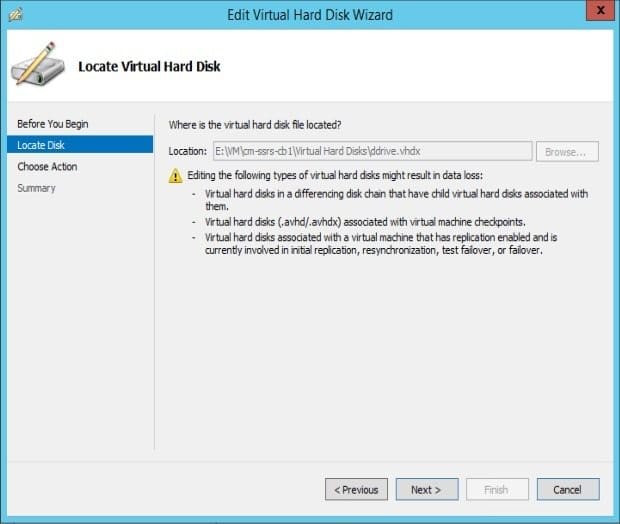Click the Locate Virtual Hard Disk heading

(149, 66)
